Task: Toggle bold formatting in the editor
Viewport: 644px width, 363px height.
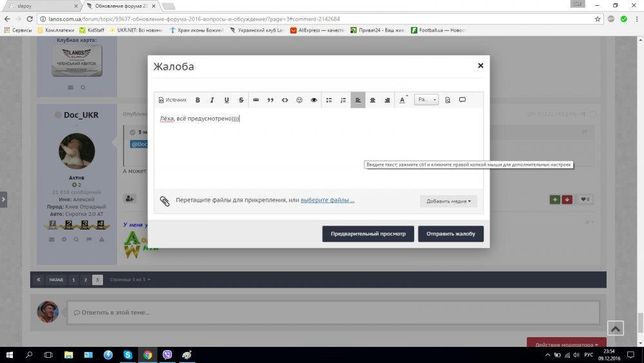Action: 198,100
